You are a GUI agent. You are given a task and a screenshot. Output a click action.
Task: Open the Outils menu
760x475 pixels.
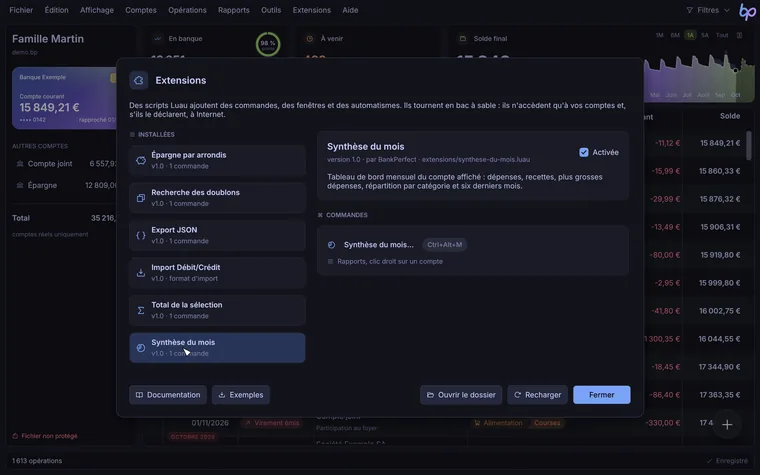pyautogui.click(x=271, y=10)
